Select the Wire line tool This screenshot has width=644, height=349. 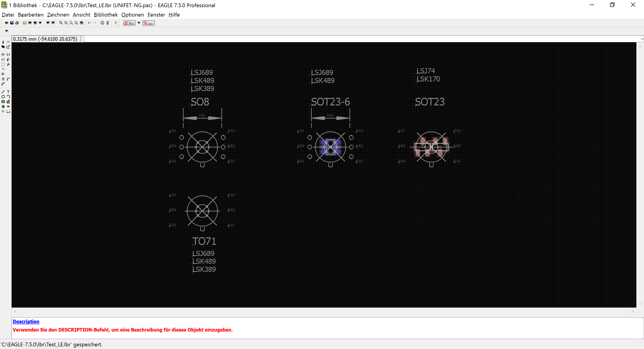coord(3,92)
